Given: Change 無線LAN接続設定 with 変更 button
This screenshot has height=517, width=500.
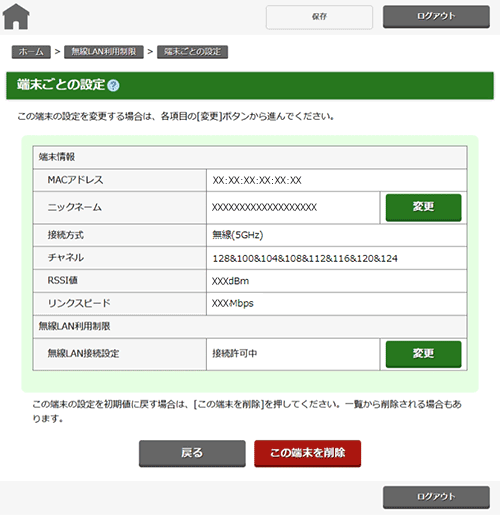Looking at the screenshot, I should pyautogui.click(x=423, y=354).
